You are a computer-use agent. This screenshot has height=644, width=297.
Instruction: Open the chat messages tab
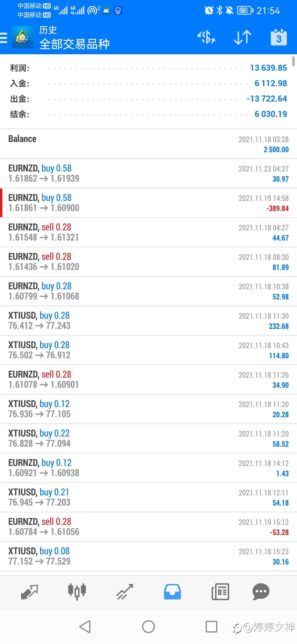click(x=261, y=592)
